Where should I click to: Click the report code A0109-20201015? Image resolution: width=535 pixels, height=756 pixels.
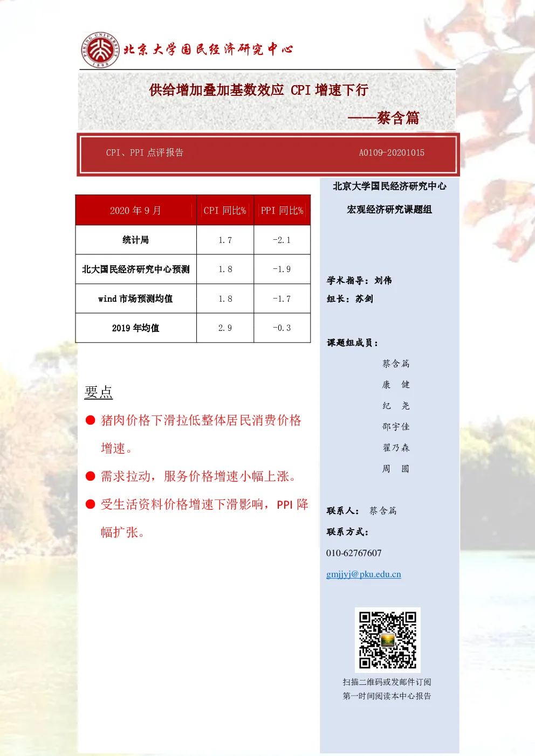click(392, 152)
